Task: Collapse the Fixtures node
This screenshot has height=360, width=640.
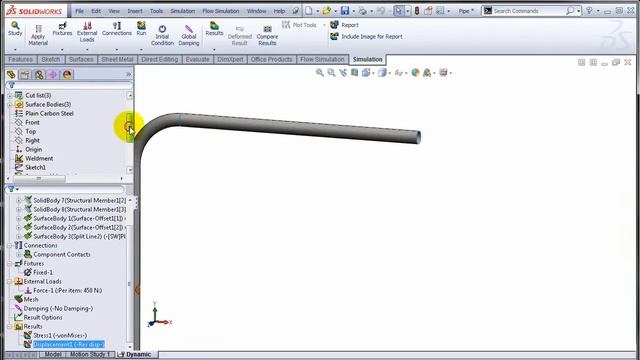Action: point(10,263)
